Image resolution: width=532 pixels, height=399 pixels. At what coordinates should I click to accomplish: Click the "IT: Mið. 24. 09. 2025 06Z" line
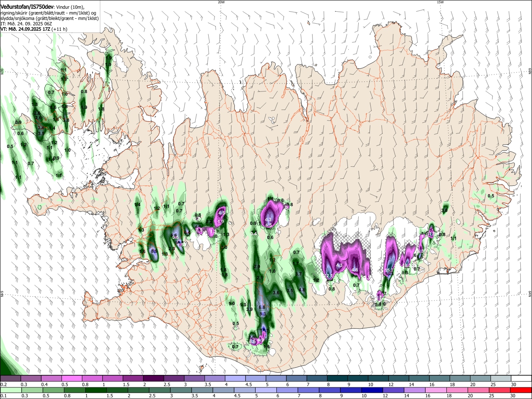coord(26,24)
